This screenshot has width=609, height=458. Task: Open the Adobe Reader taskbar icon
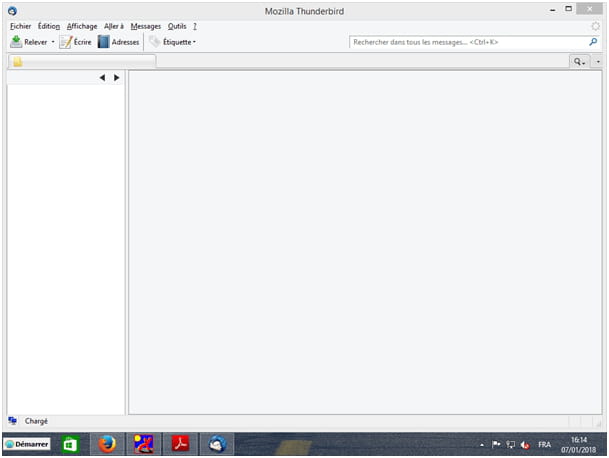pyautogui.click(x=180, y=444)
